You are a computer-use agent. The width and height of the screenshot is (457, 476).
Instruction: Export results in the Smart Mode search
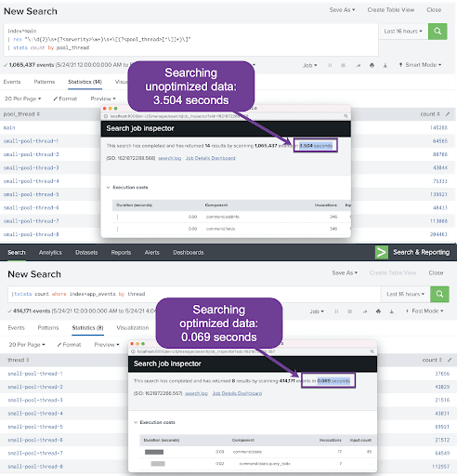click(x=385, y=65)
